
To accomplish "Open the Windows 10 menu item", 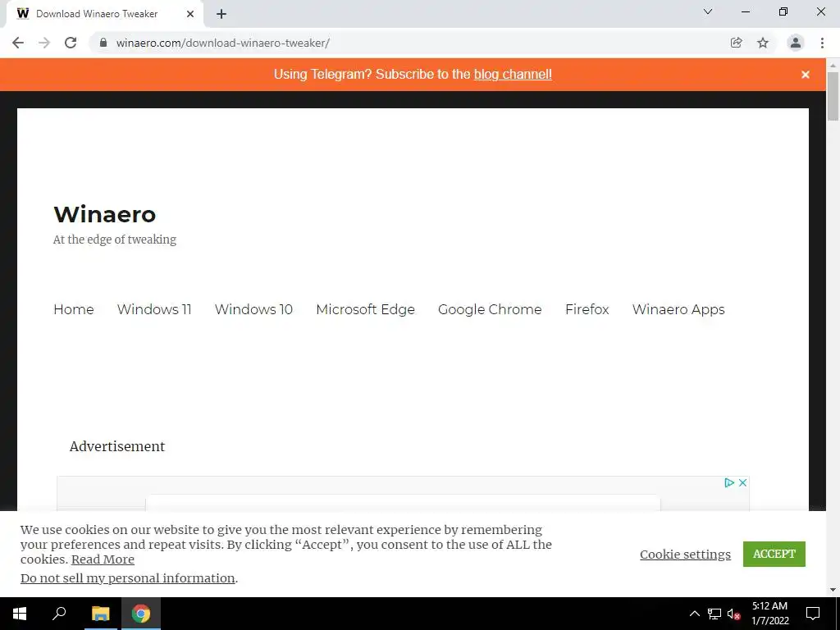I will coord(253,309).
